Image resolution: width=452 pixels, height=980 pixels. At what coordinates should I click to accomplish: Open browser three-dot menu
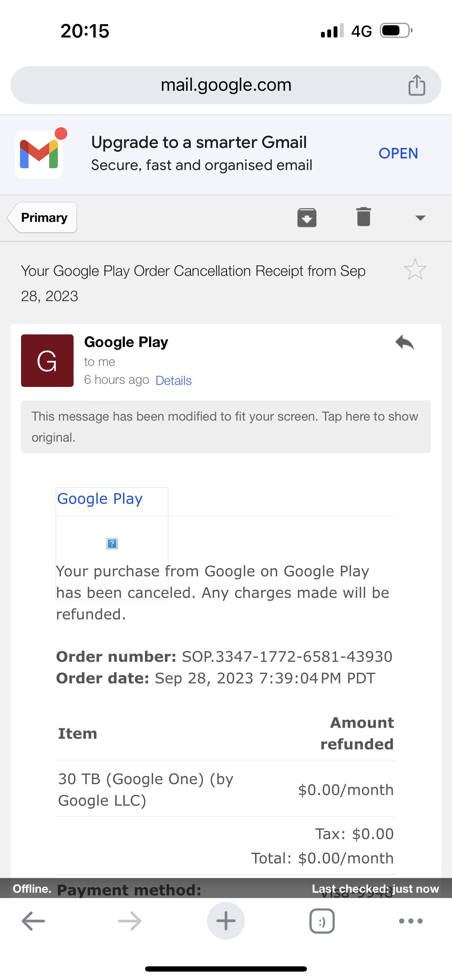coord(411,921)
